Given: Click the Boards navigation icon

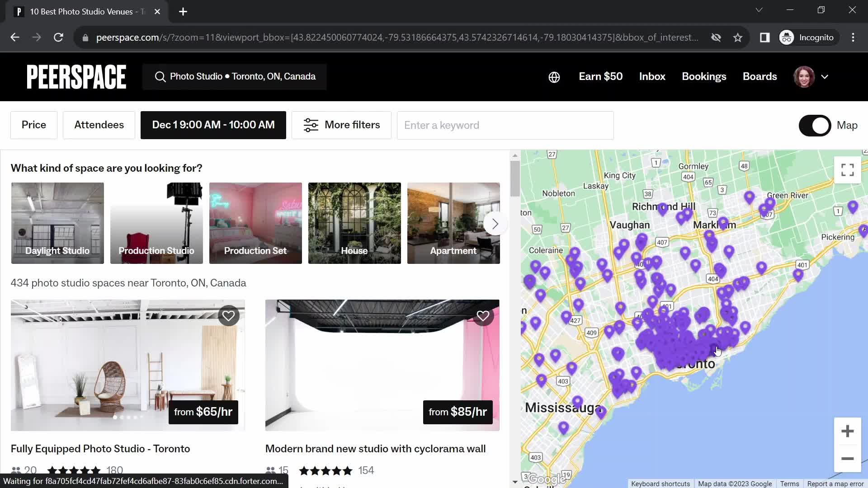Looking at the screenshot, I should click(760, 76).
